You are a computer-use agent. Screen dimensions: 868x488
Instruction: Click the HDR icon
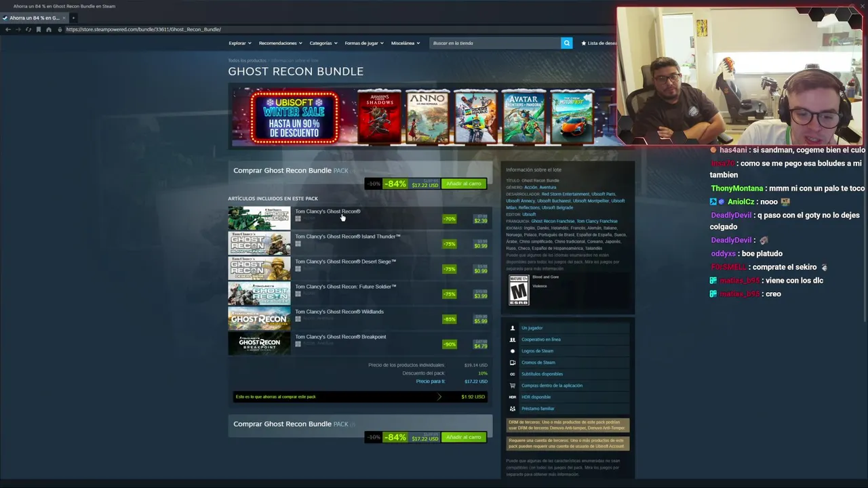[513, 397]
